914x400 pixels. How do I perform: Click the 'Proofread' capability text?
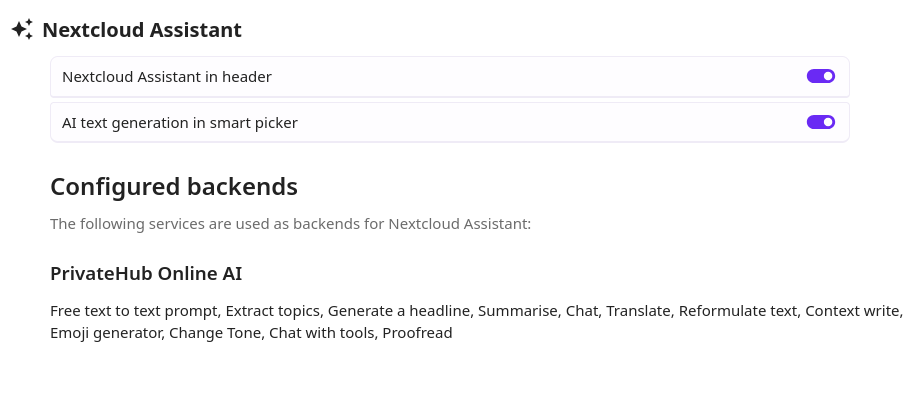point(417,333)
